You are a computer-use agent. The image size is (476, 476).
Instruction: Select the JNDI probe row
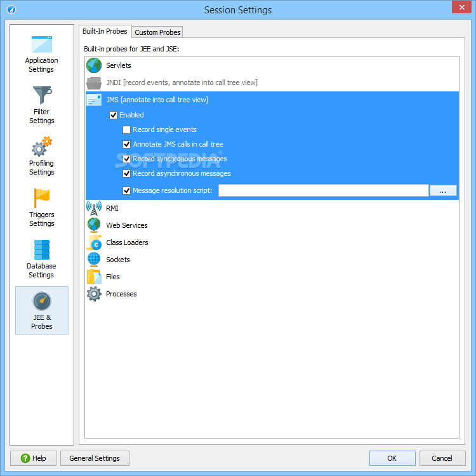272,83
